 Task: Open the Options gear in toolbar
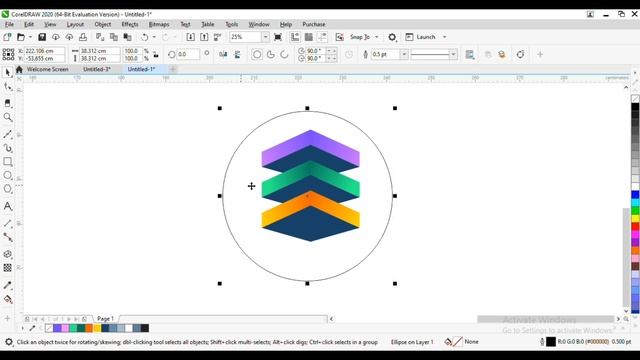tap(392, 37)
